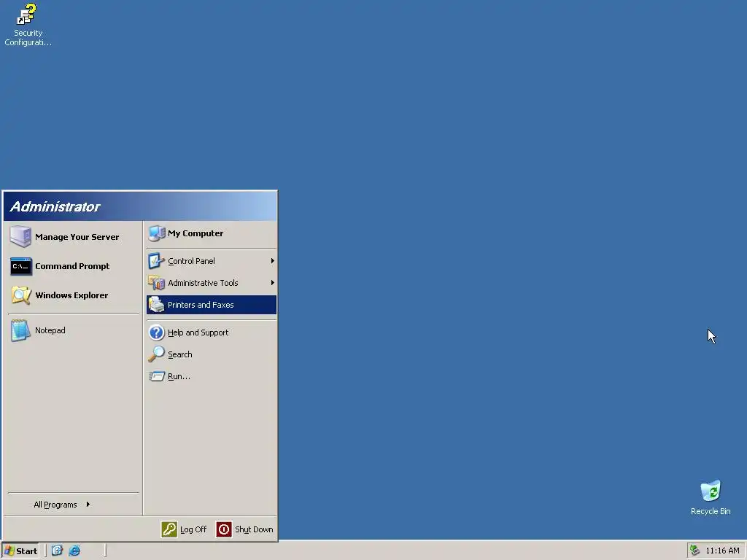The image size is (747, 560).
Task: Select the Help and Support label
Action: pyautogui.click(x=198, y=332)
